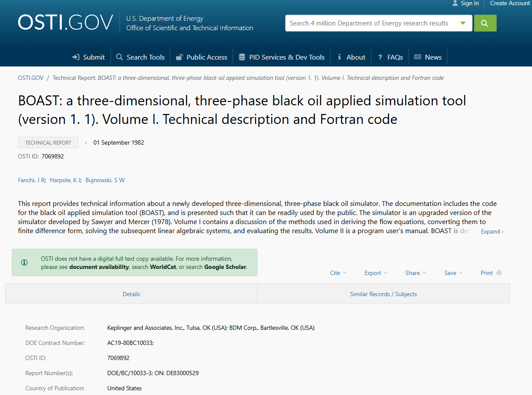This screenshot has height=395, width=532.
Task: Open the Public Access menu
Action: (x=201, y=57)
